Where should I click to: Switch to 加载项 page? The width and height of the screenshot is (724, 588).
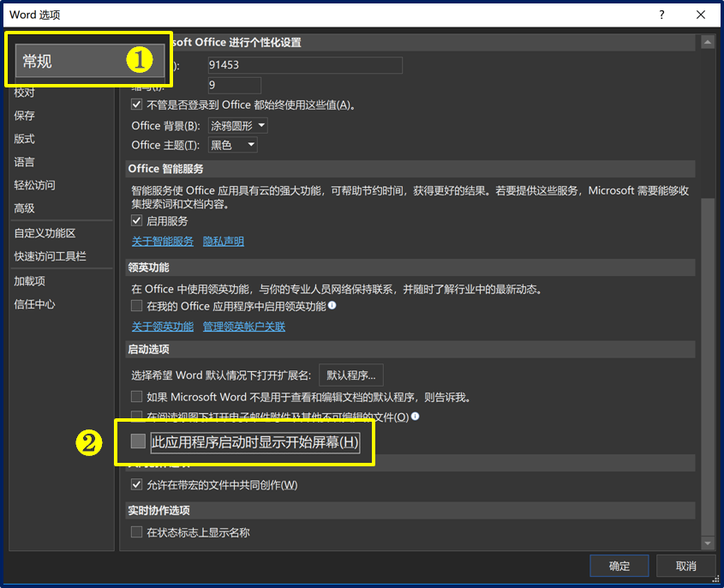29,281
